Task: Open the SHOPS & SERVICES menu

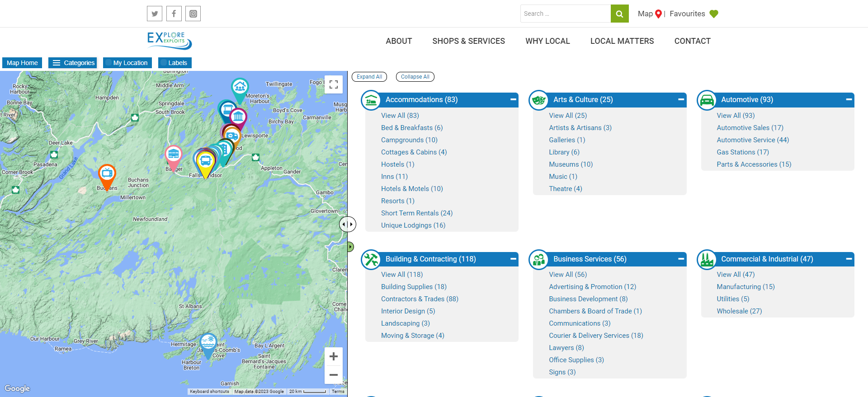Action: point(468,41)
